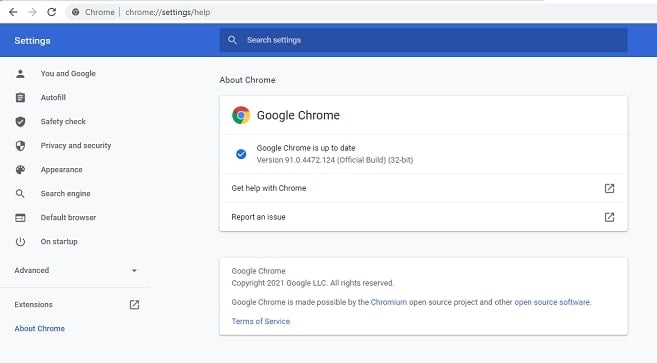Click the Privacy and security shield icon
Screen dimensions: 657x363
20,145
